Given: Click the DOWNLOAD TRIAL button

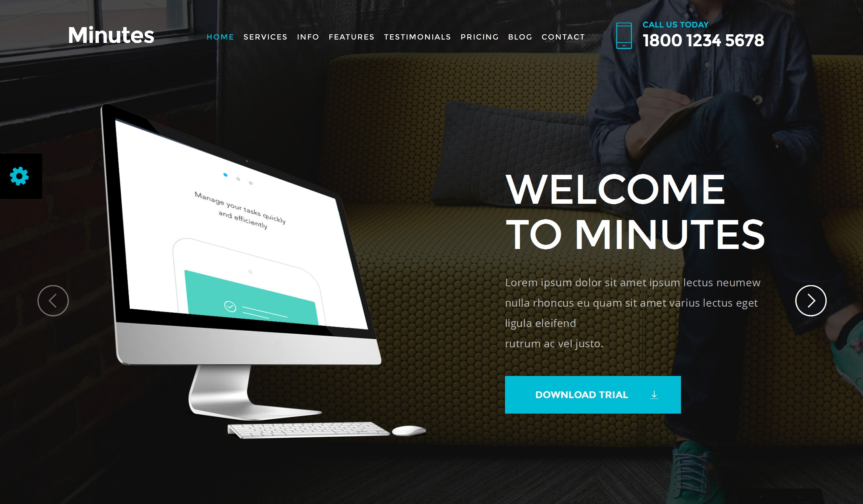Looking at the screenshot, I should [x=592, y=395].
